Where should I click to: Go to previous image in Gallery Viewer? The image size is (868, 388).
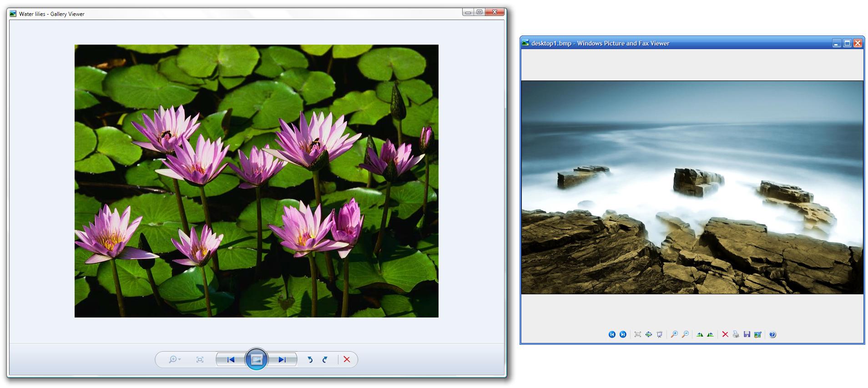pyautogui.click(x=231, y=359)
